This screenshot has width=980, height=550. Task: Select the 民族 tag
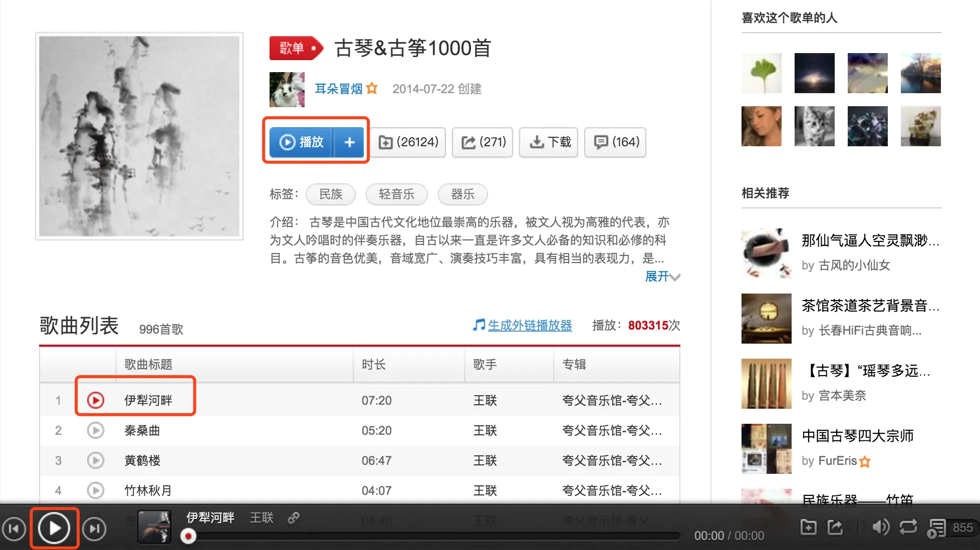(331, 194)
